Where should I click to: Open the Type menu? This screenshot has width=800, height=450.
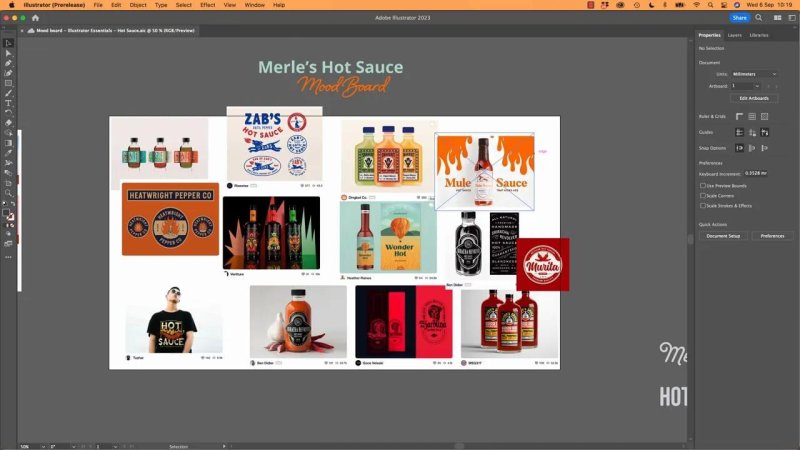tap(161, 5)
